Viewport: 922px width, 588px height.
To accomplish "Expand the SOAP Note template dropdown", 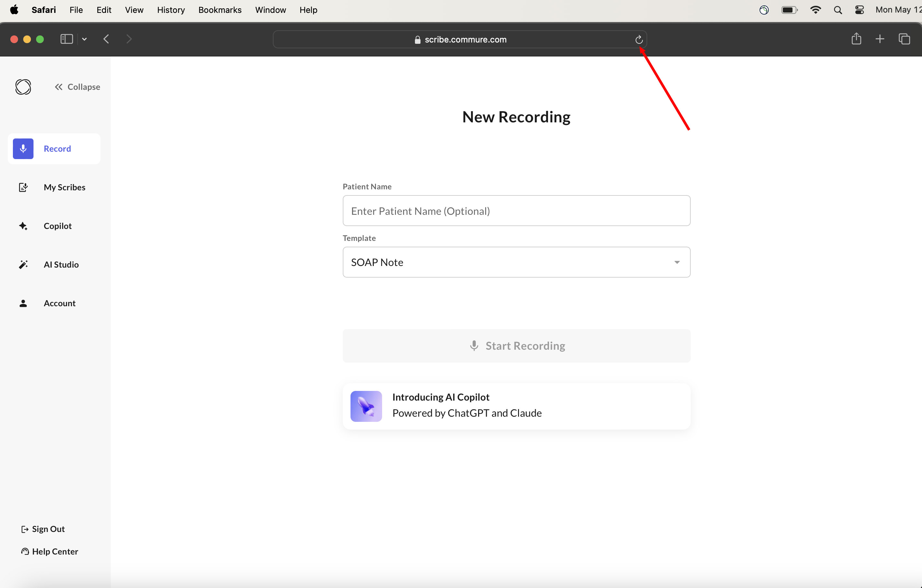I will click(516, 262).
